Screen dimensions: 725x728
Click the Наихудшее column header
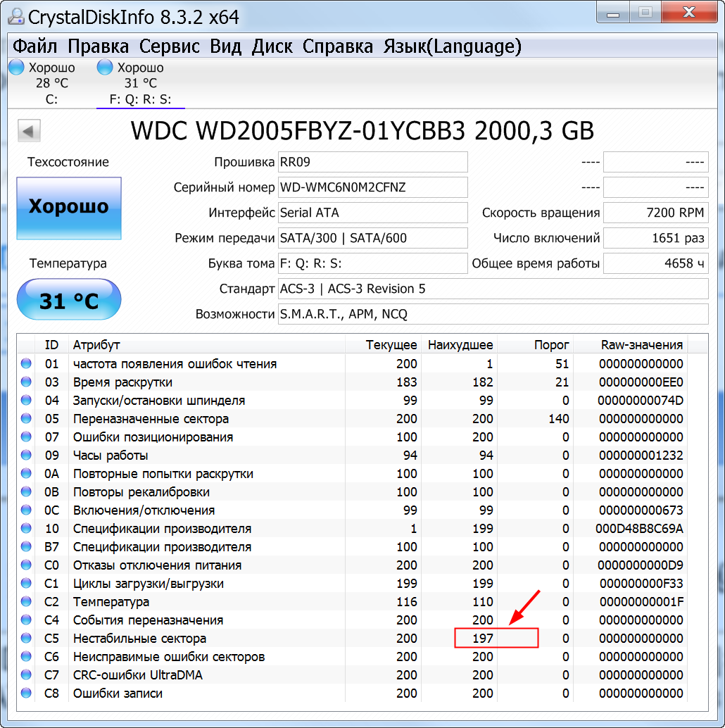[459, 344]
